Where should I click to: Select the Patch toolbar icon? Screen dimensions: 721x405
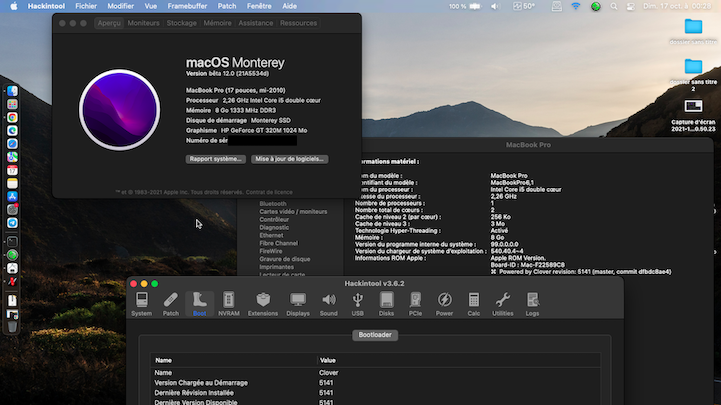(x=171, y=304)
